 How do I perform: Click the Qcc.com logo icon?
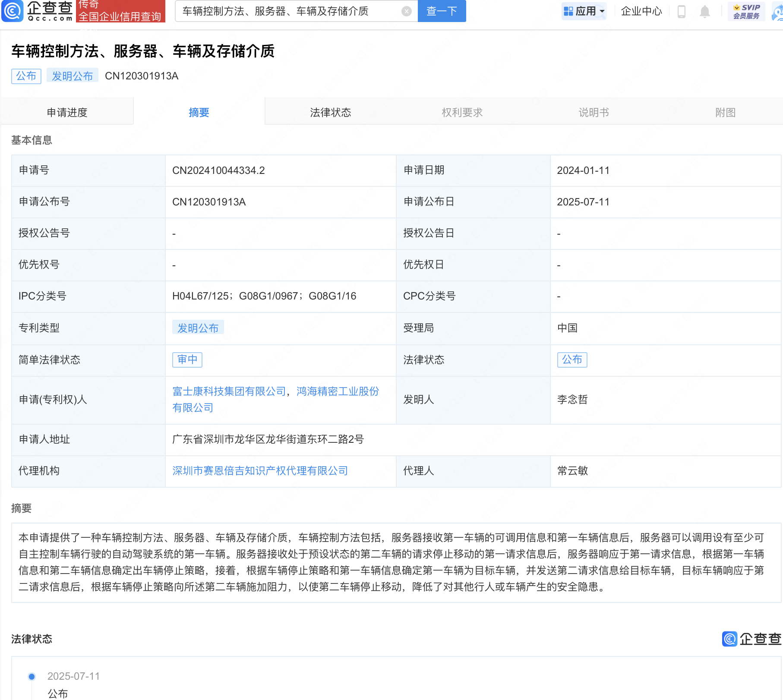(x=13, y=11)
